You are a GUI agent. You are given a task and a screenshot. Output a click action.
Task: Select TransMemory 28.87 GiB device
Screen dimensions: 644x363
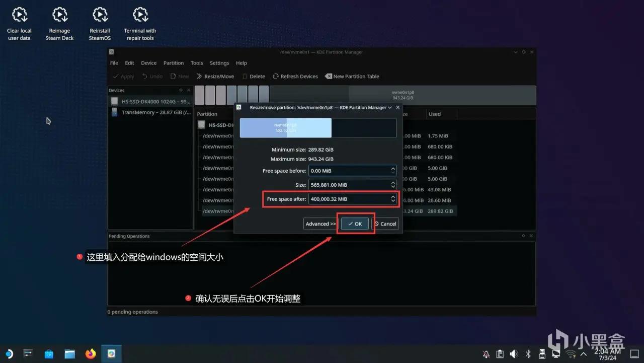coord(150,112)
